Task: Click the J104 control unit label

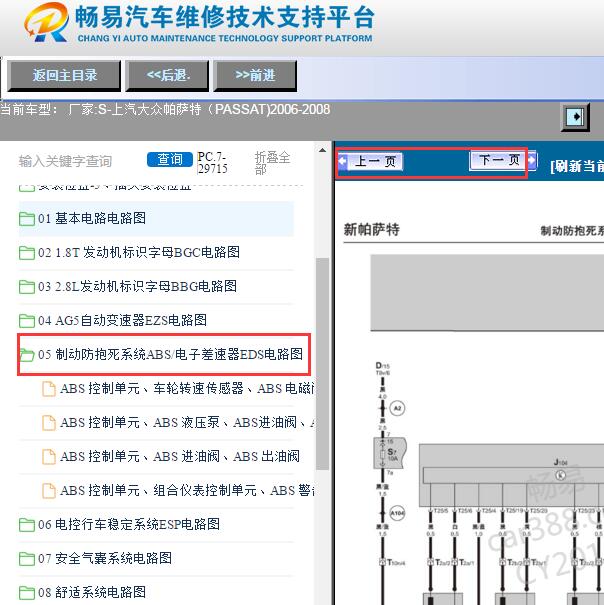Action: [560, 462]
